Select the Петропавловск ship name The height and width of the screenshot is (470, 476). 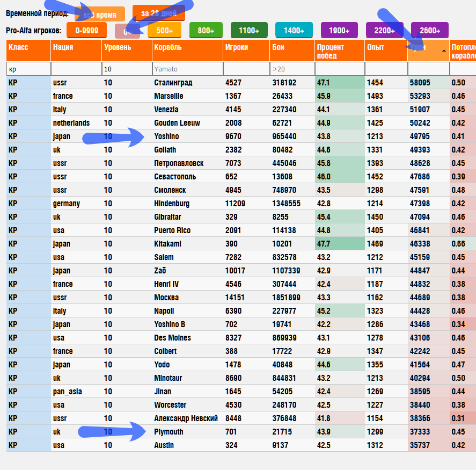(x=179, y=163)
